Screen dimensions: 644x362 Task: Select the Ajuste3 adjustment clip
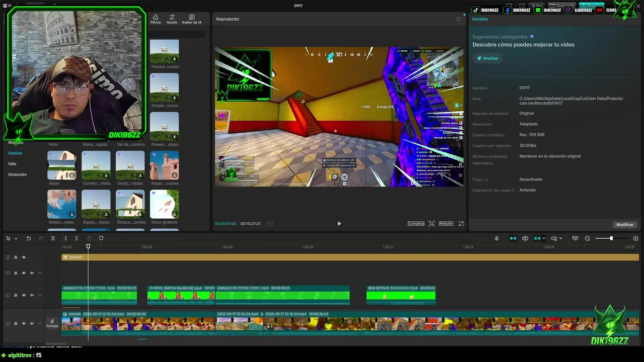point(350,257)
